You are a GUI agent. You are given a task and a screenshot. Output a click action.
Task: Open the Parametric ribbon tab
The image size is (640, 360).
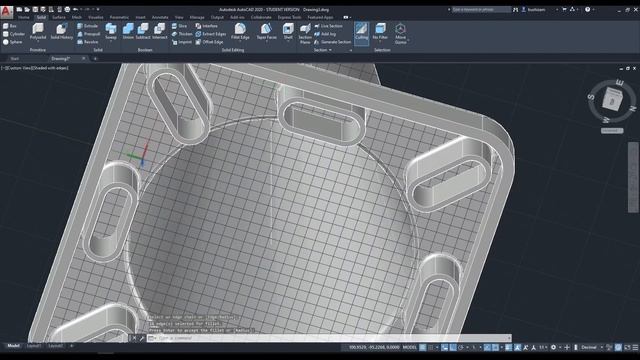click(119, 17)
